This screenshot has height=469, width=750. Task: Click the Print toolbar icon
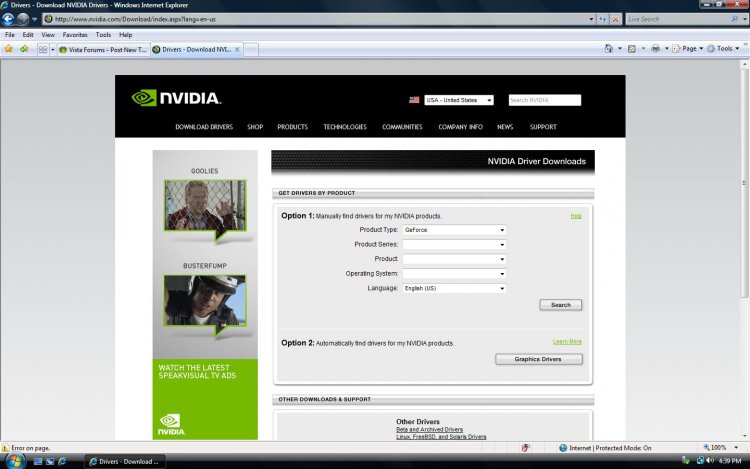[655, 48]
